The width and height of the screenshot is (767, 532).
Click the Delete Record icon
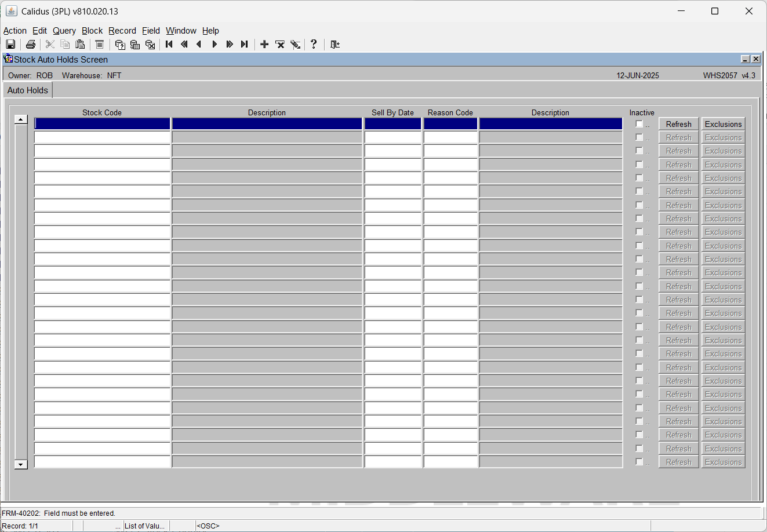[280, 44]
